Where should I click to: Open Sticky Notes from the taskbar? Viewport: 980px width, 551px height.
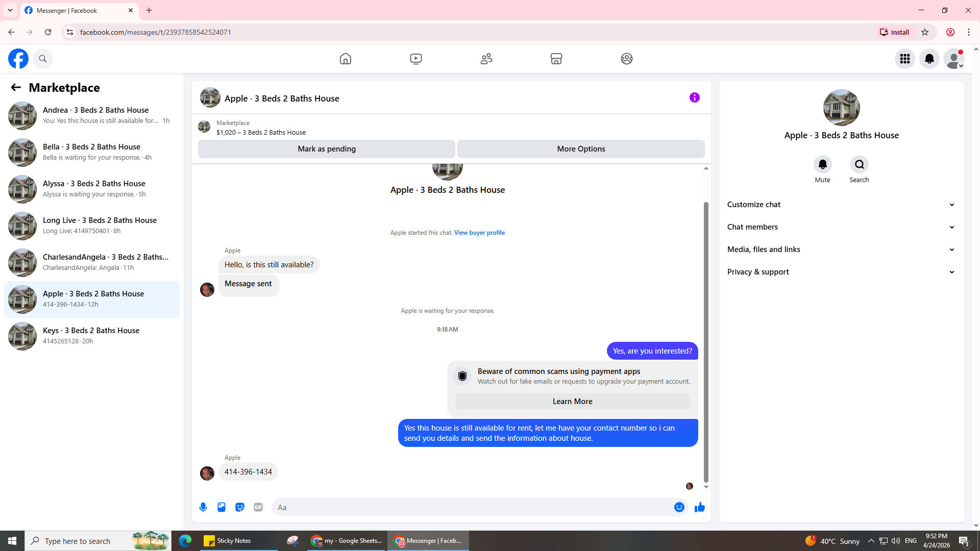pos(238,541)
